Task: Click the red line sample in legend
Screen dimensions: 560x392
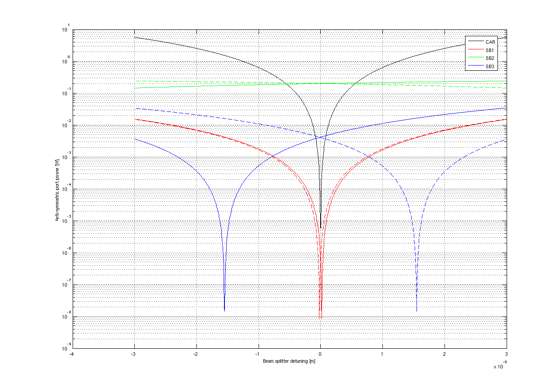Action: point(475,50)
